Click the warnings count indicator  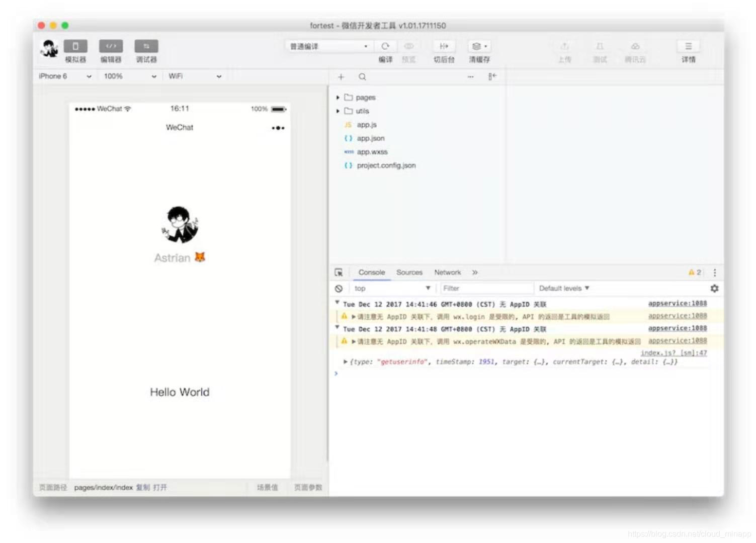click(695, 273)
